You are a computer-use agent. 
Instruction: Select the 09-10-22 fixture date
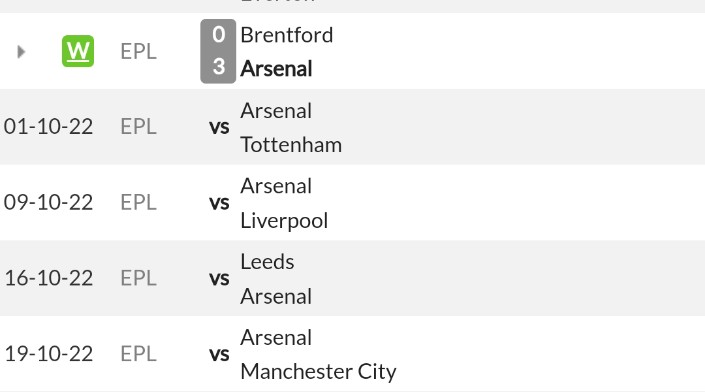49,202
